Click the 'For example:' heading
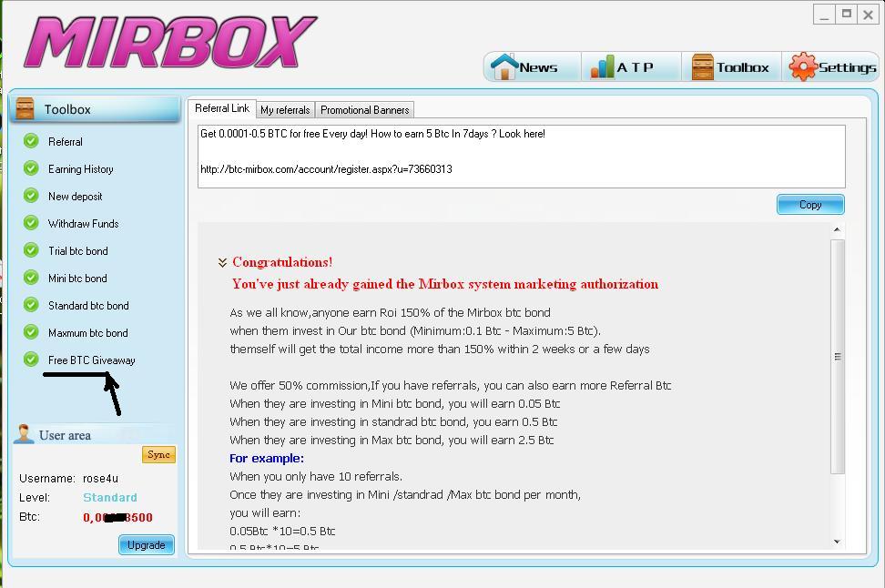This screenshot has height=588, width=885. coord(267,458)
